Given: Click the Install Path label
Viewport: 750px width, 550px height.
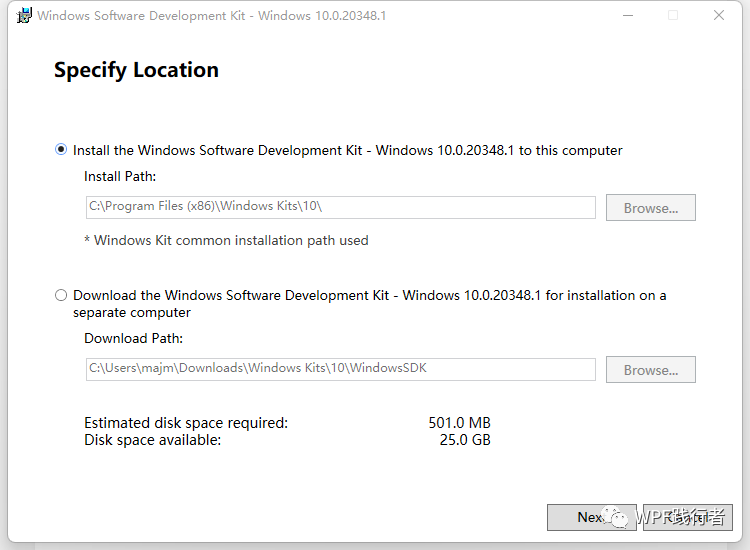Looking at the screenshot, I should 120,176.
